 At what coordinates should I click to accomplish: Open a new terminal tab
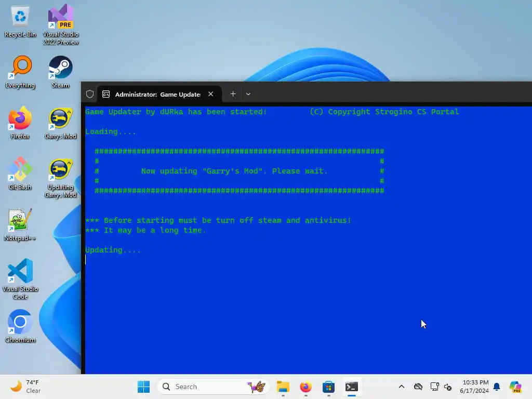[x=233, y=94]
